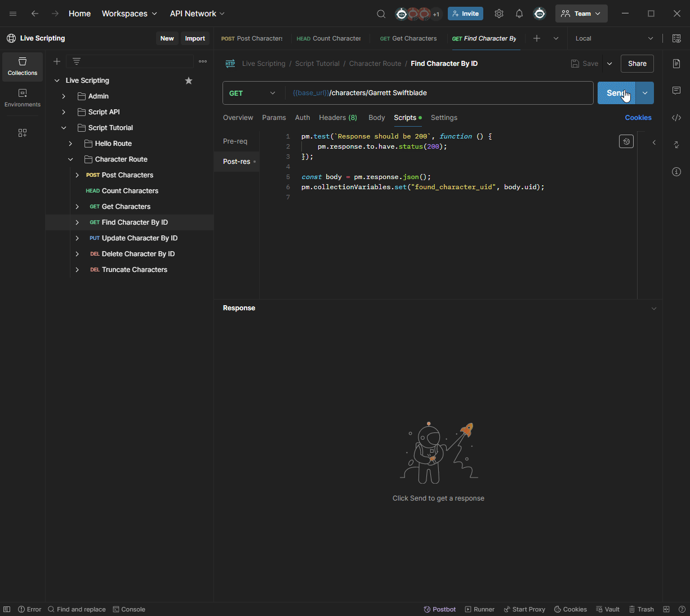This screenshot has height=616, width=690.
Task: Open Update Character By ID request
Action: pyautogui.click(x=140, y=238)
